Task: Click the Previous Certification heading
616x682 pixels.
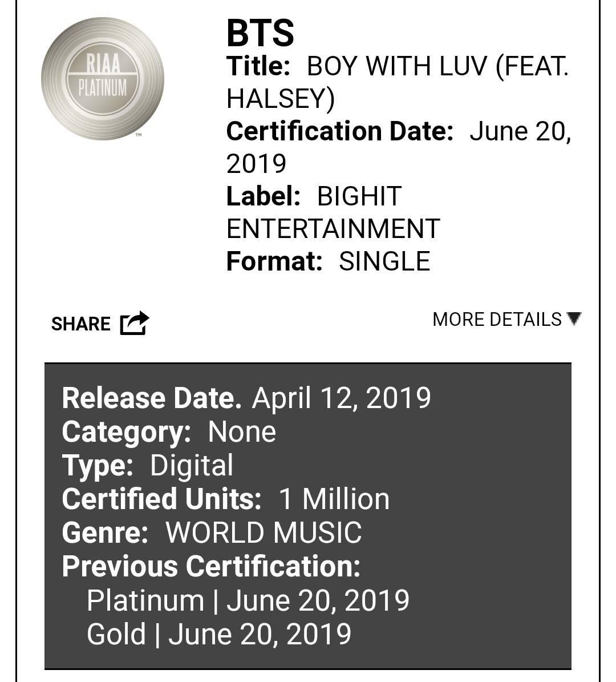Action: point(211,566)
